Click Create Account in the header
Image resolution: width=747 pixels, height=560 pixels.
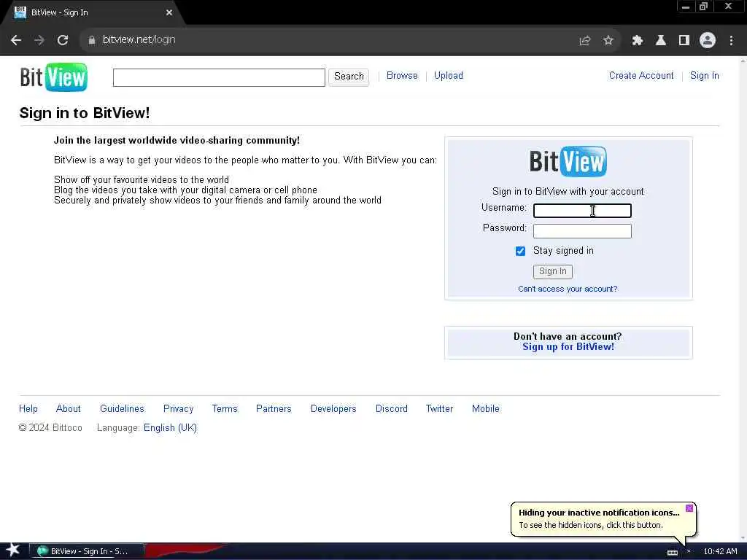point(641,76)
